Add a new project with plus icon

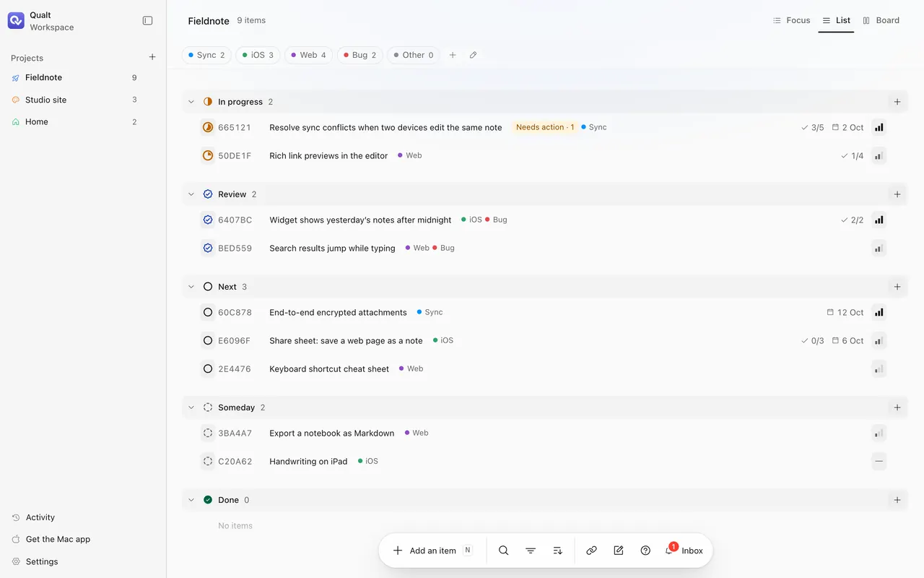click(x=152, y=58)
